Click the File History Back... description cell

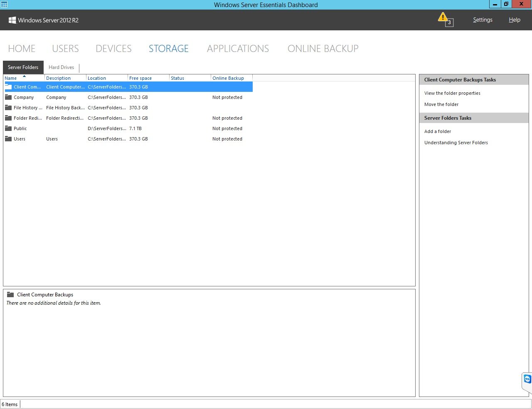point(65,108)
